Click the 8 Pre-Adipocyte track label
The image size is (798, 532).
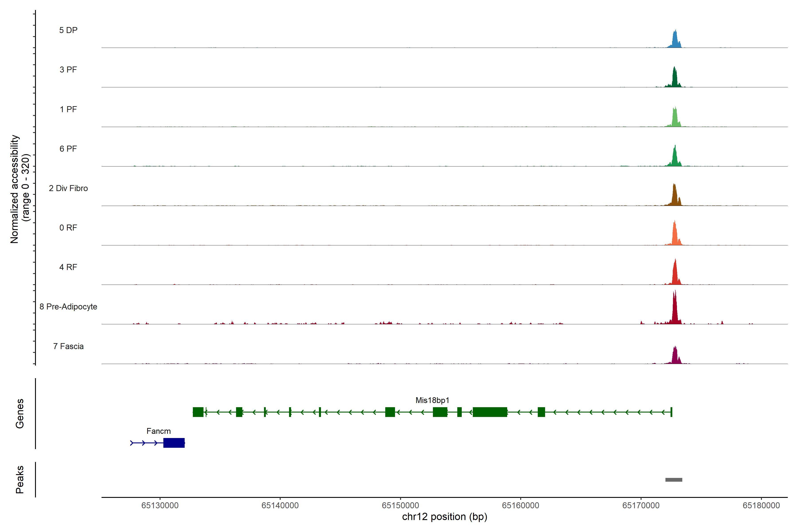(x=68, y=307)
